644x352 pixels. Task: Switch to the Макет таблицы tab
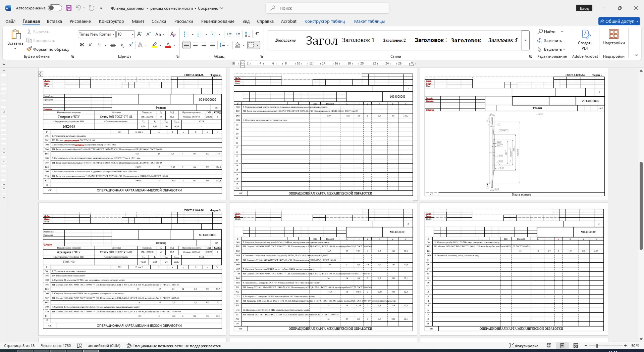pos(369,21)
